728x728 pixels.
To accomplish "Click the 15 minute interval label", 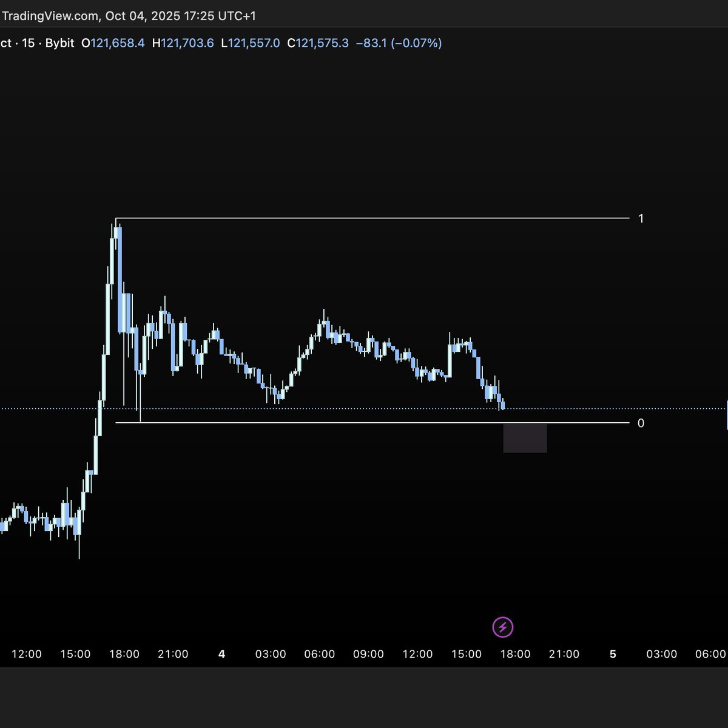I will tap(28, 43).
